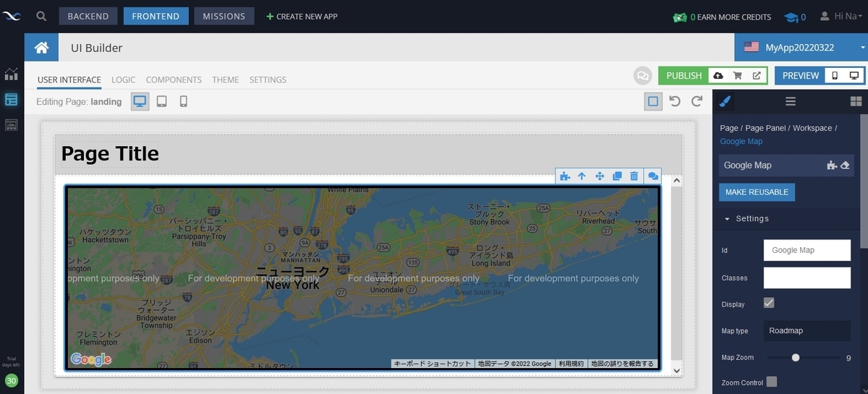Preview in desktop monitor mode
The height and width of the screenshot is (394, 868).
click(x=854, y=75)
